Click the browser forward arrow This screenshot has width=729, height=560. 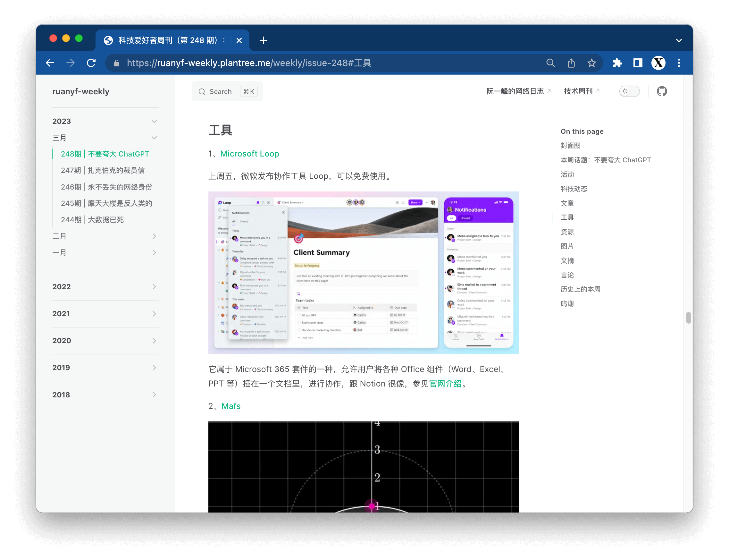click(70, 63)
